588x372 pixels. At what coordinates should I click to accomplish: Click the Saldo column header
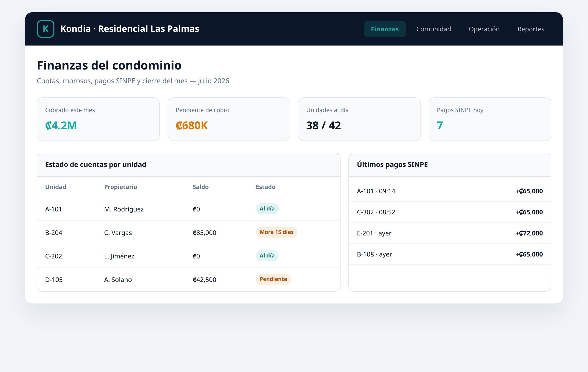(201, 187)
